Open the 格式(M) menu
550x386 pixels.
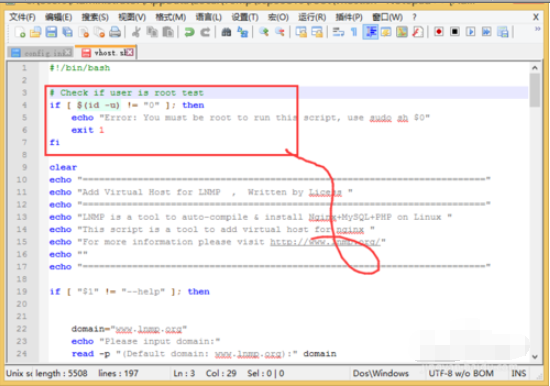[170, 17]
